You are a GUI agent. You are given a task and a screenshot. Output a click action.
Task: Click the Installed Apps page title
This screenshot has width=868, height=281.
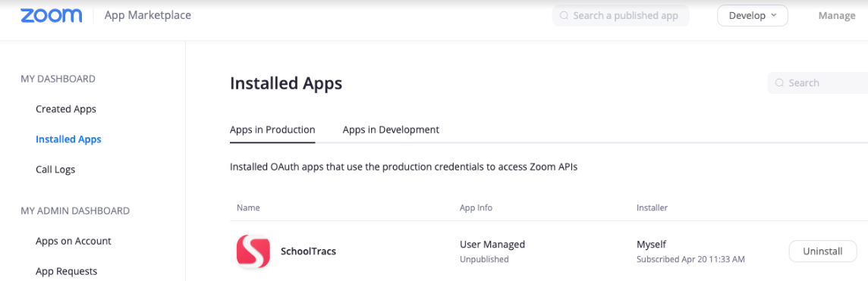(286, 83)
